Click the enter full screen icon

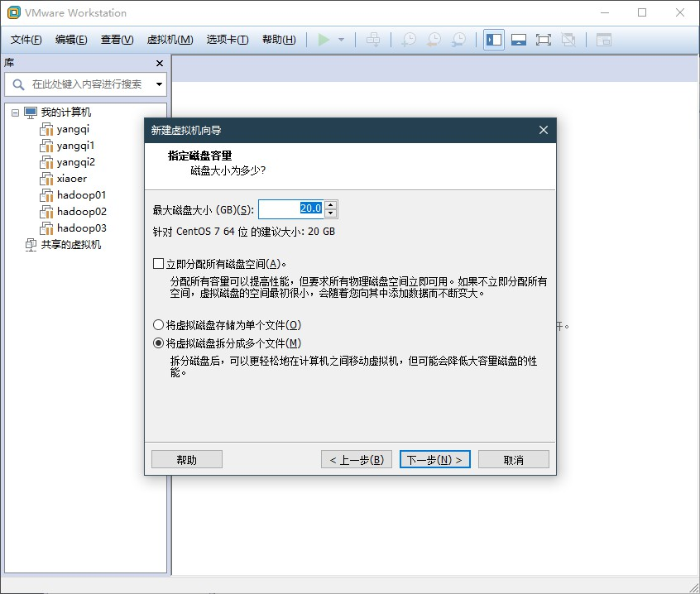544,40
